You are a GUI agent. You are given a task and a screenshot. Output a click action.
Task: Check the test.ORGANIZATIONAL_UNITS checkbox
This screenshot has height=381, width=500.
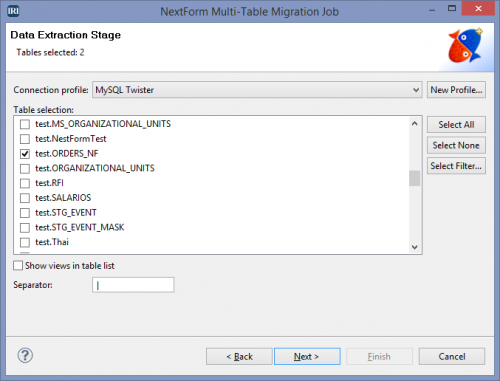(25, 168)
